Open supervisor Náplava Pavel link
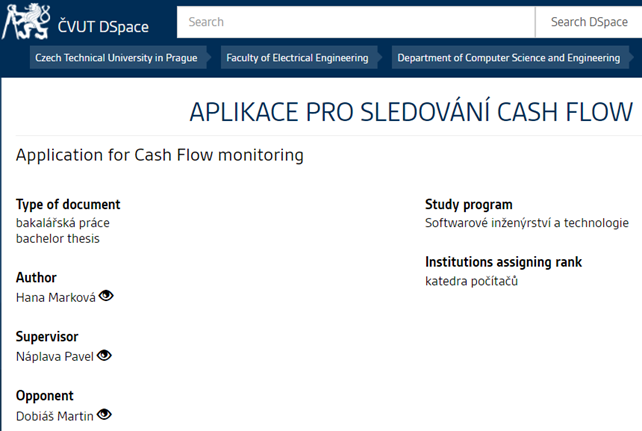The image size is (642, 431). [55, 357]
